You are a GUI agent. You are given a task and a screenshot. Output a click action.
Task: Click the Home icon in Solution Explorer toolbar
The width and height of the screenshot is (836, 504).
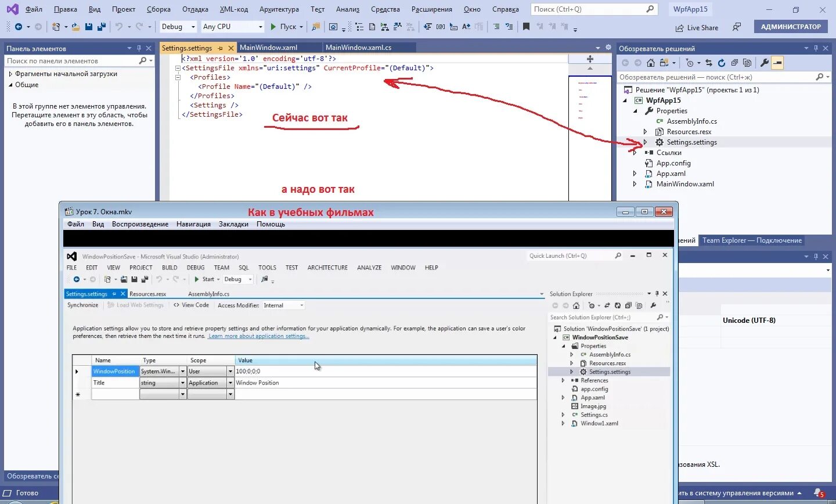click(651, 63)
